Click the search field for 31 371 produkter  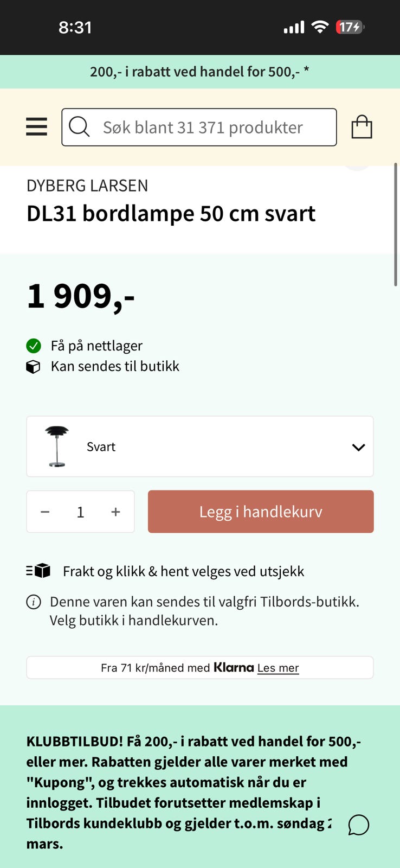click(x=199, y=127)
